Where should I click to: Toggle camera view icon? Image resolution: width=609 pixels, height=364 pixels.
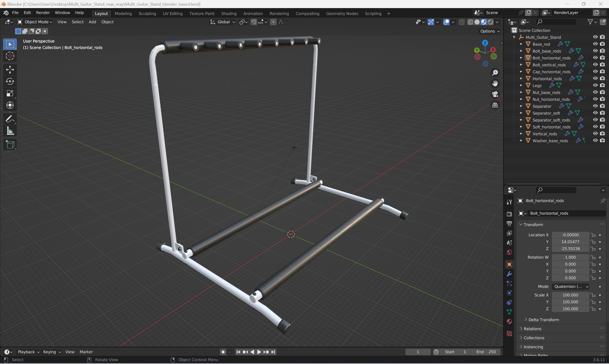click(x=495, y=94)
